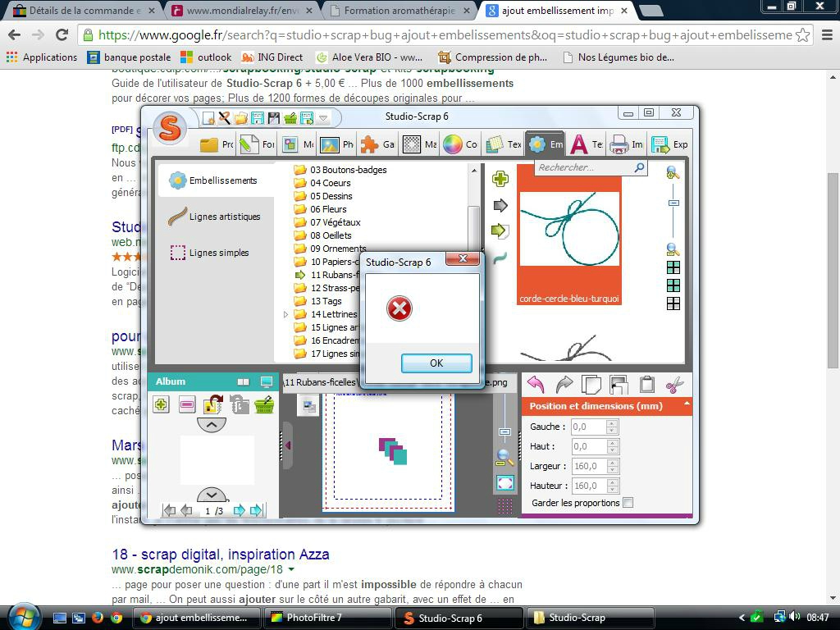Increase Largeur value with spinner
The height and width of the screenshot is (630, 840).
coord(612,463)
